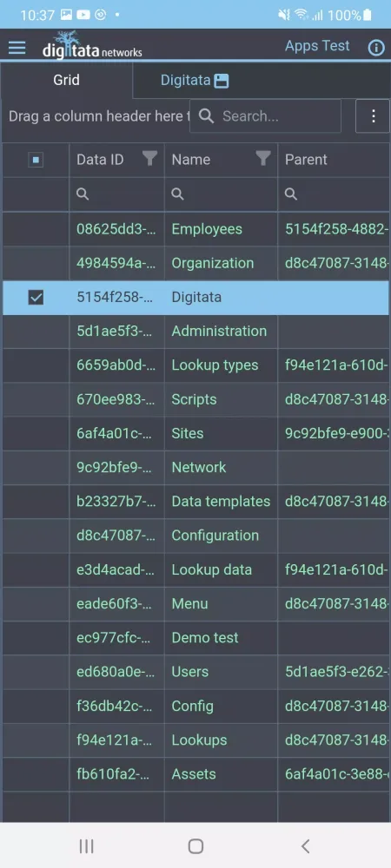Click the Name filter search box
The width and height of the screenshot is (391, 868).
221,194
